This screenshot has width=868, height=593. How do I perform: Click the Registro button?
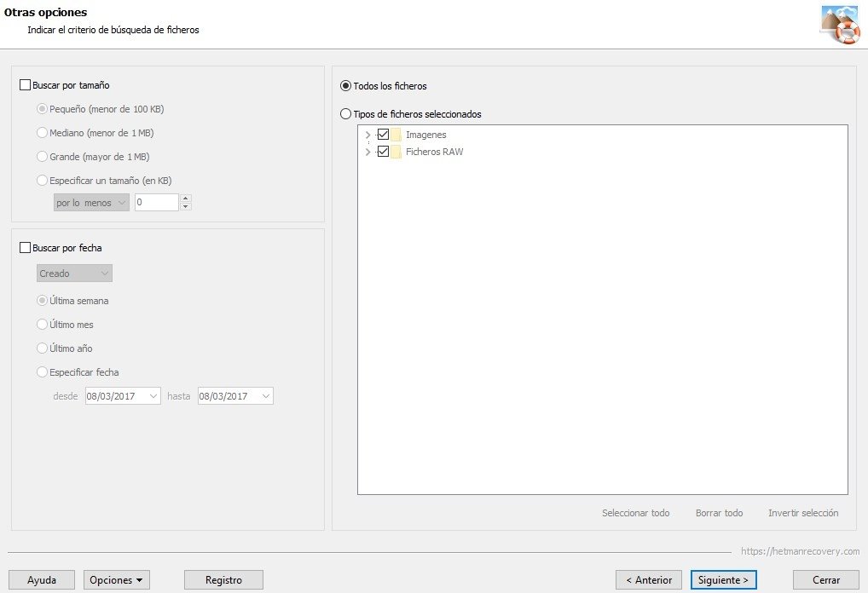pyautogui.click(x=223, y=579)
